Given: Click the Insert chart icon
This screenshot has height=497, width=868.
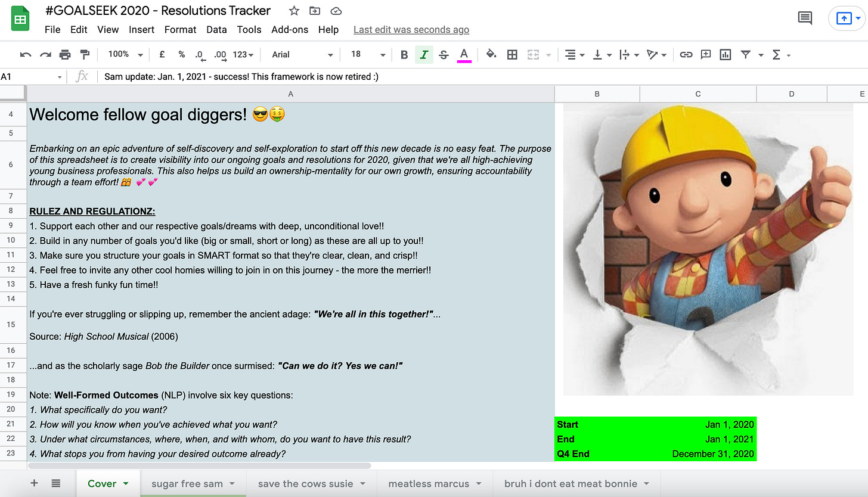Looking at the screenshot, I should point(726,55).
